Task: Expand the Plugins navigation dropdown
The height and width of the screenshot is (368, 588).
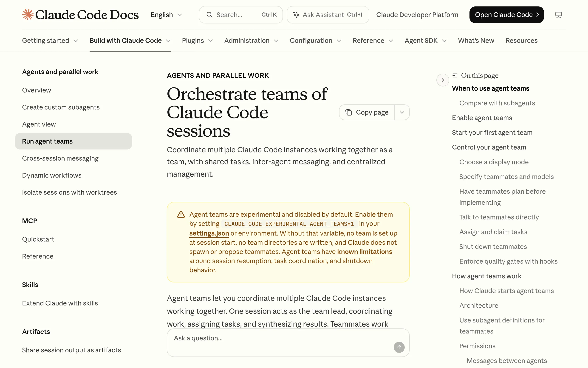Action: [197, 40]
